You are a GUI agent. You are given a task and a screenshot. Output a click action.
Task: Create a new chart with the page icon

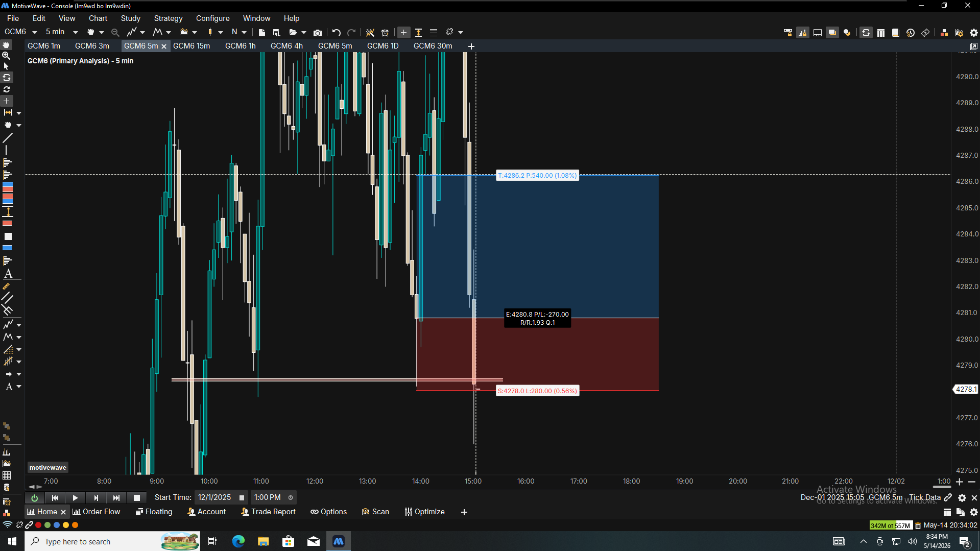click(262, 33)
